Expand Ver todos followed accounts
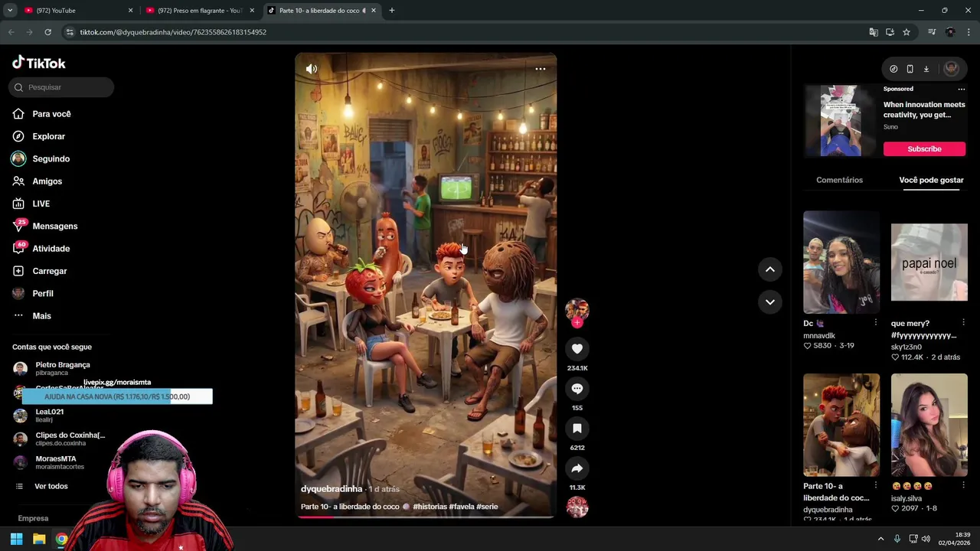 tap(51, 486)
